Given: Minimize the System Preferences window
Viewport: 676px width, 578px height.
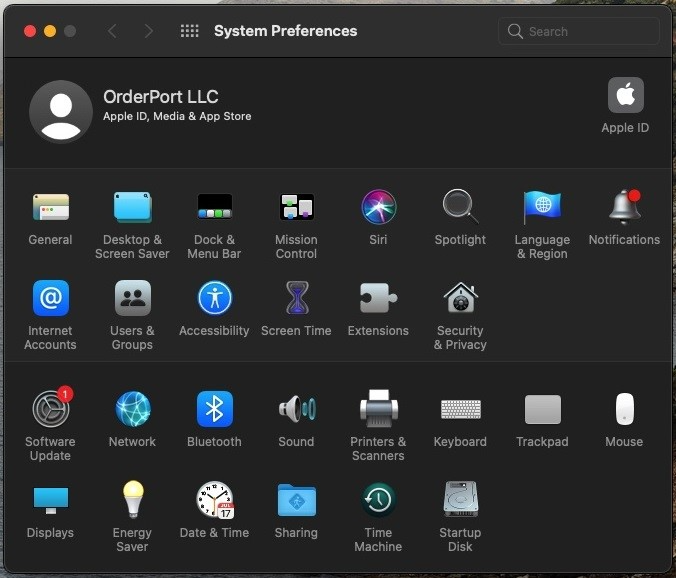Looking at the screenshot, I should point(50,31).
